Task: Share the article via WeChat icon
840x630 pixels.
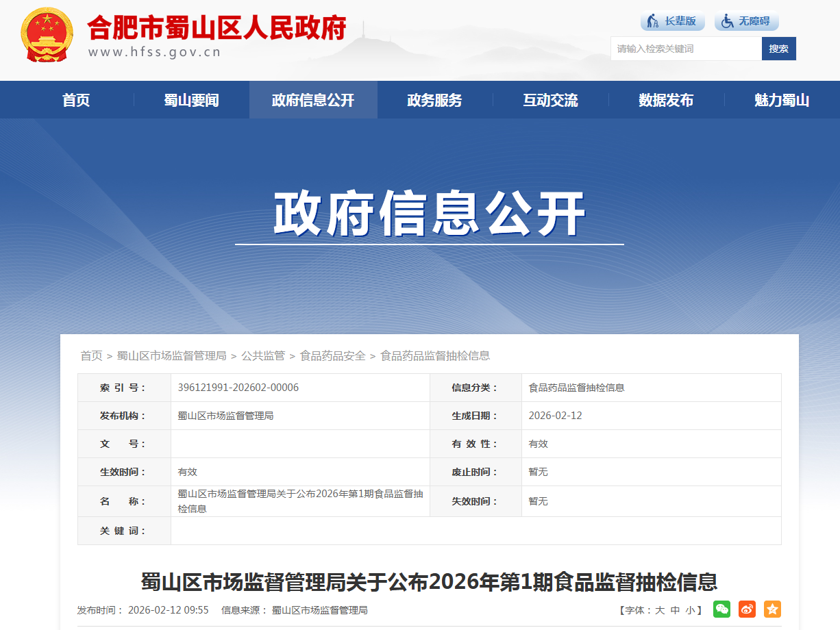Action: 721,609
